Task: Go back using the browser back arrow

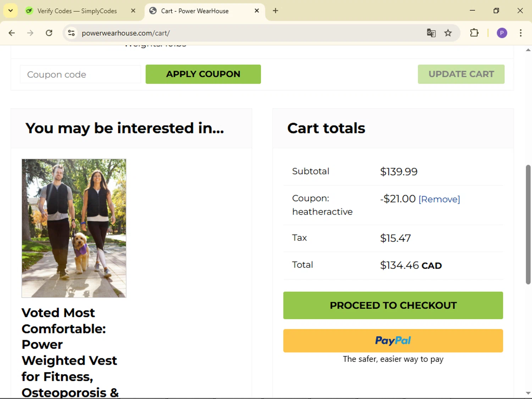Action: click(12, 33)
